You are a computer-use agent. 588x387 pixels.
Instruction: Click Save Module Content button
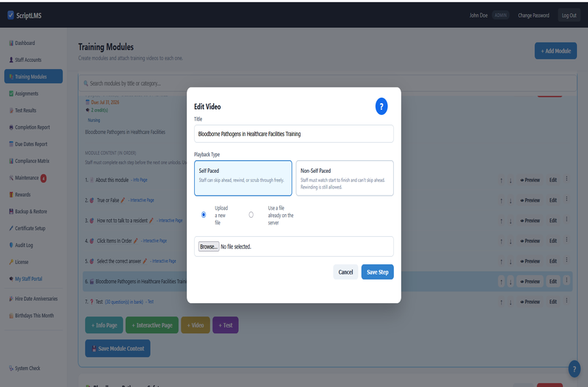(x=118, y=348)
